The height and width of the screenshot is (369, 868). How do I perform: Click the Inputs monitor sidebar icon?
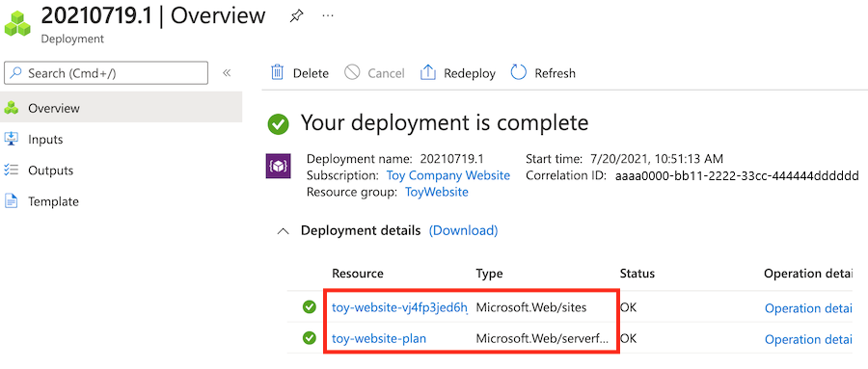pyautogui.click(x=11, y=140)
